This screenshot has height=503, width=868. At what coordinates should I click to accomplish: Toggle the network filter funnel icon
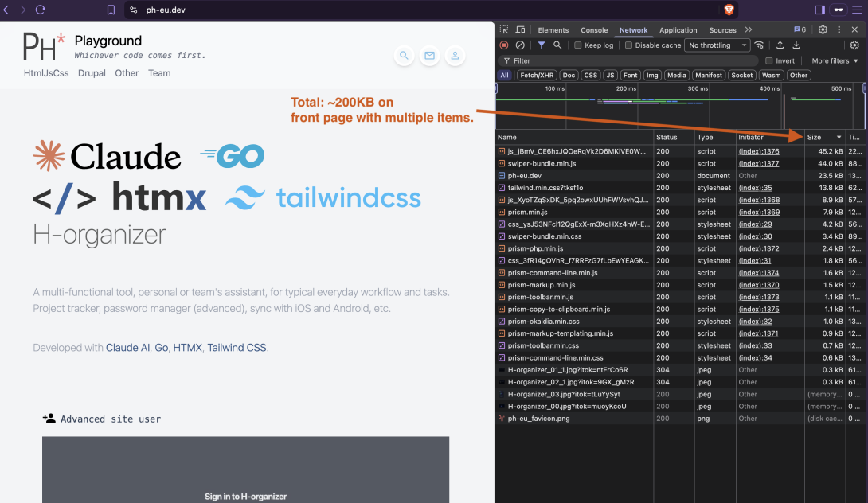pyautogui.click(x=542, y=45)
